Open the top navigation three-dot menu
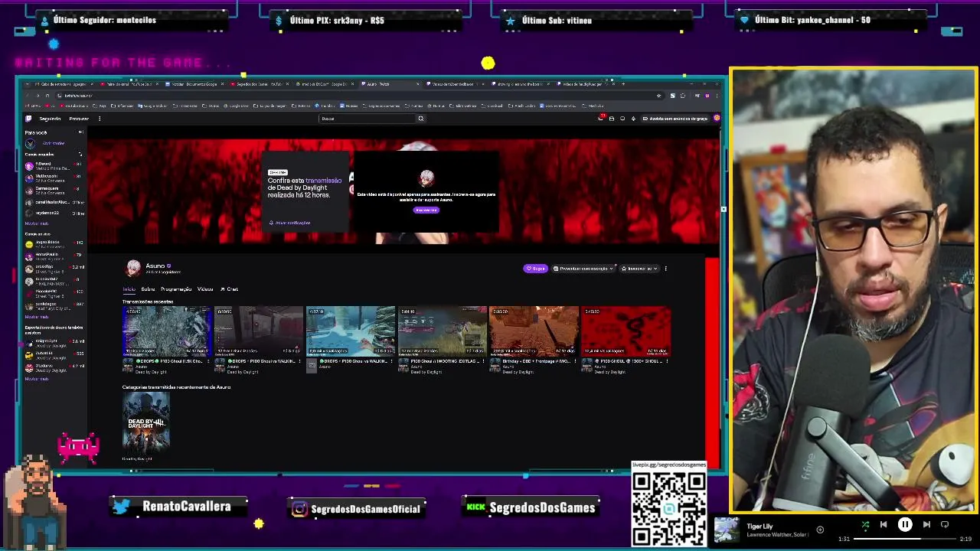Viewport: 980px width, 551px height. point(99,119)
